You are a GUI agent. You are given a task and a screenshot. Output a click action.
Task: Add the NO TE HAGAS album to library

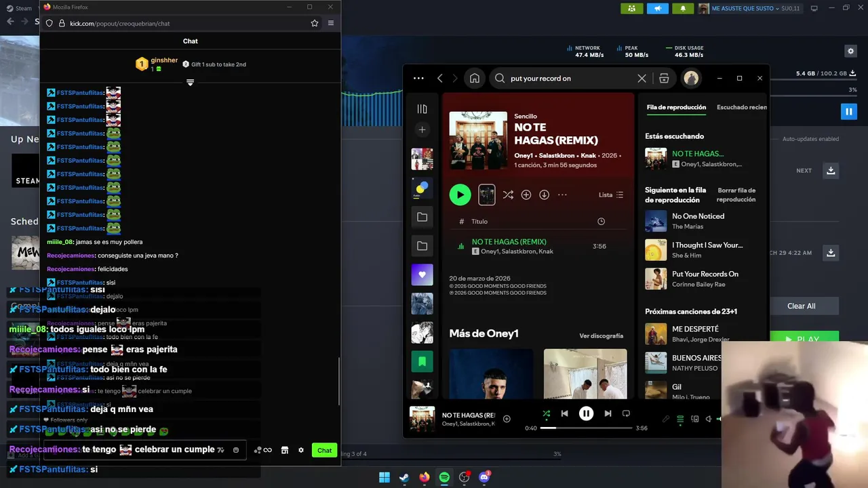(x=526, y=195)
